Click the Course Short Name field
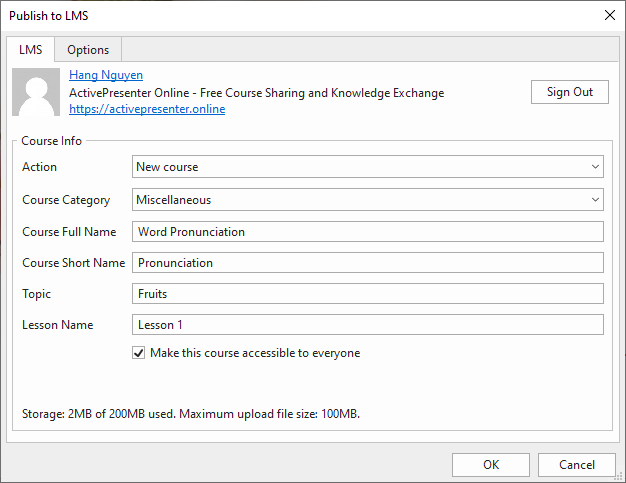Image resolution: width=626 pixels, height=483 pixels. (368, 263)
